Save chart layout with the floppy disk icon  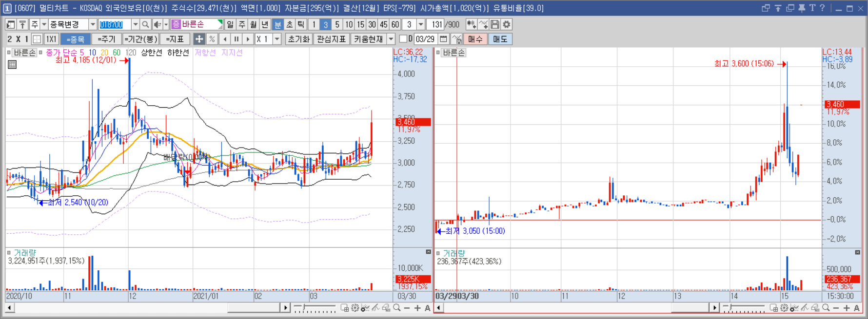495,24
